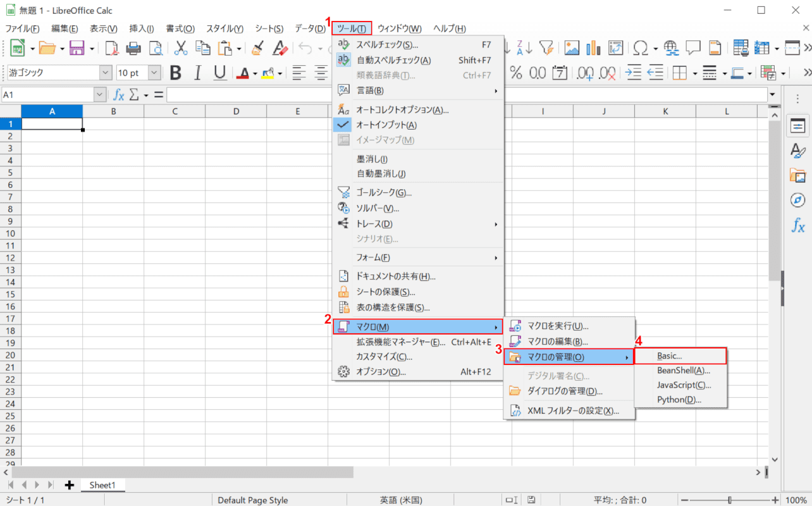Click the Sort Descending icon
The image size is (812, 506).
click(x=524, y=48)
